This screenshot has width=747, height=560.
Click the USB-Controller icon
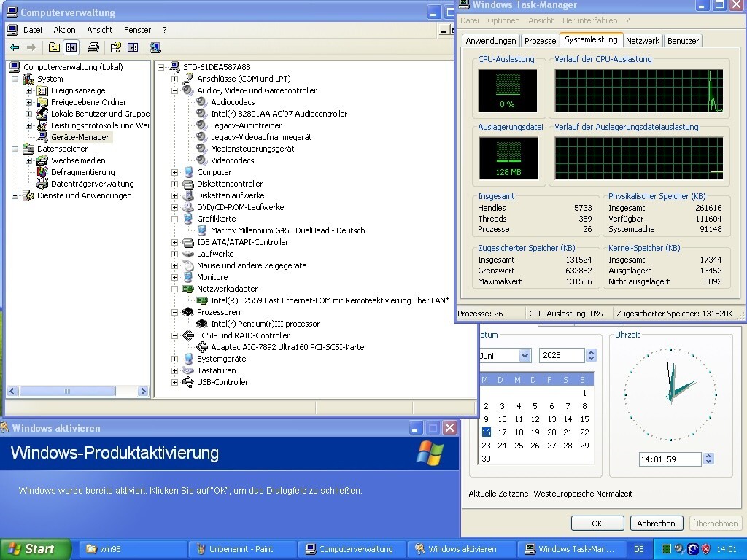coord(188,382)
